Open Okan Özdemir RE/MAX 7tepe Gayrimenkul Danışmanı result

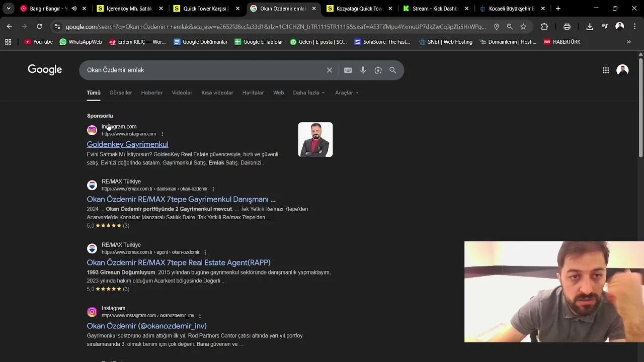[181, 199]
